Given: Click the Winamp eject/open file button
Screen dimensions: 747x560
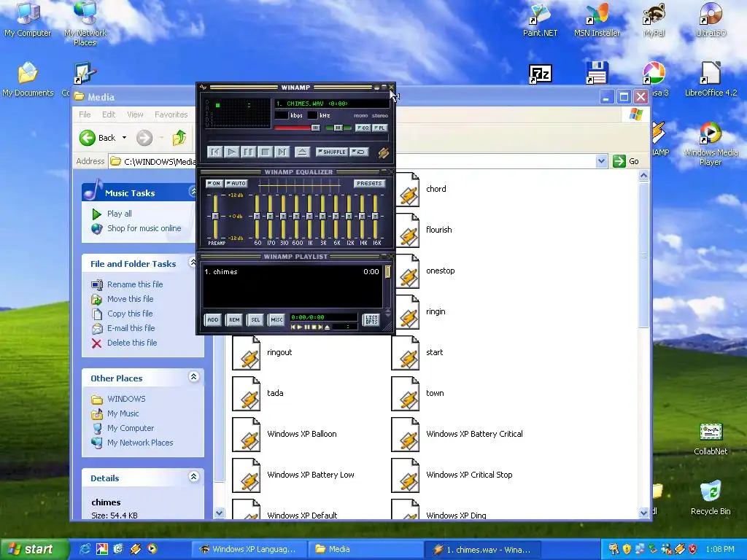Looking at the screenshot, I should tap(301, 152).
